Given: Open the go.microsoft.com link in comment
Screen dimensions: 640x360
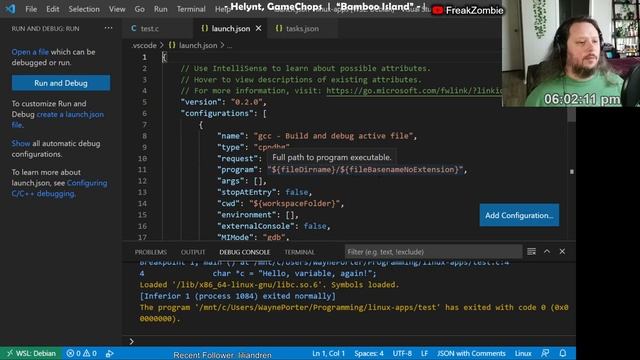Looking at the screenshot, I should [x=414, y=91].
